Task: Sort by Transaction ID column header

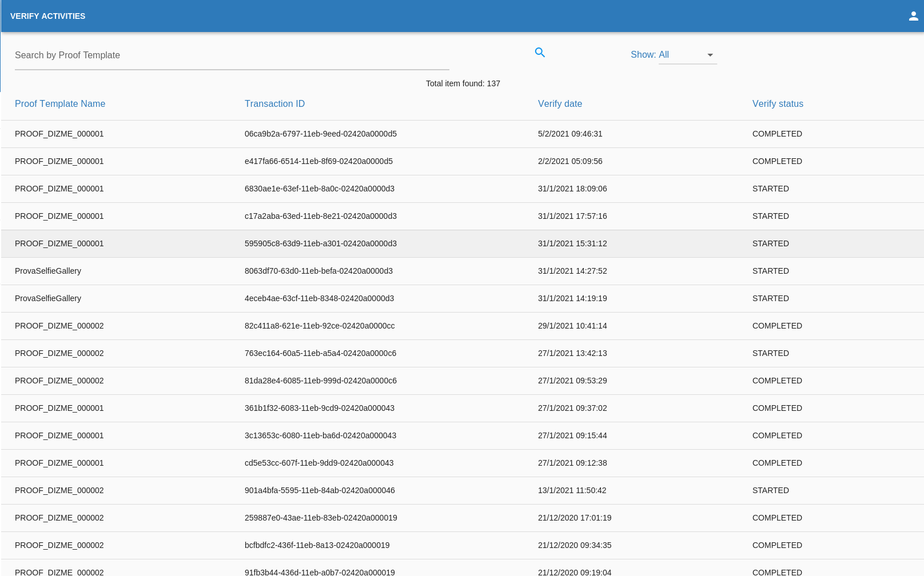Action: 274,103
